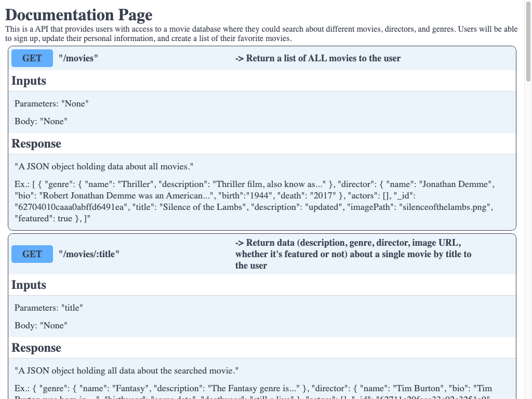The height and width of the screenshot is (399, 532).
Task: Click the single movie by title description
Action: pyautogui.click(x=353, y=254)
